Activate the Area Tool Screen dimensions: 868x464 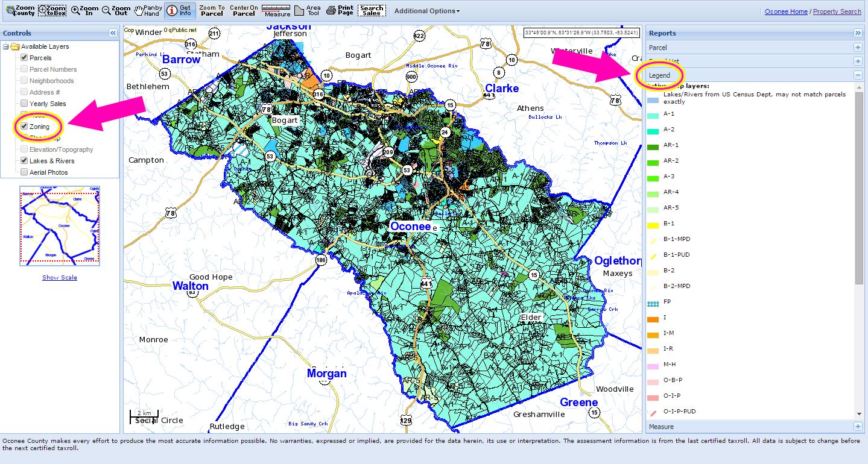[x=307, y=10]
